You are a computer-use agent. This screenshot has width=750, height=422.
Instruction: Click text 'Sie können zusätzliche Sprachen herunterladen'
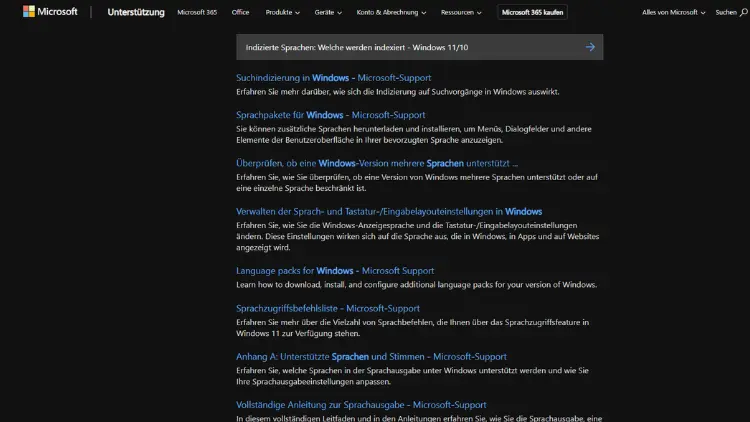(x=414, y=134)
